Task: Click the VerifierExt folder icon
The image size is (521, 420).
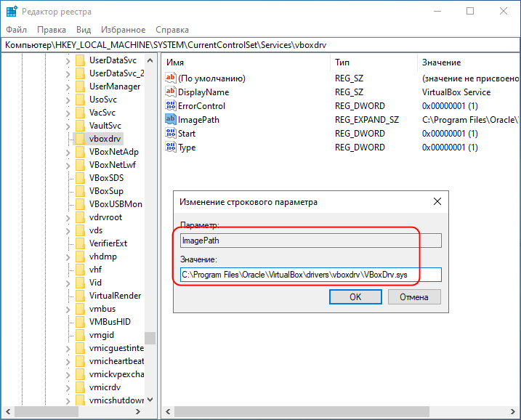Action: click(80, 243)
